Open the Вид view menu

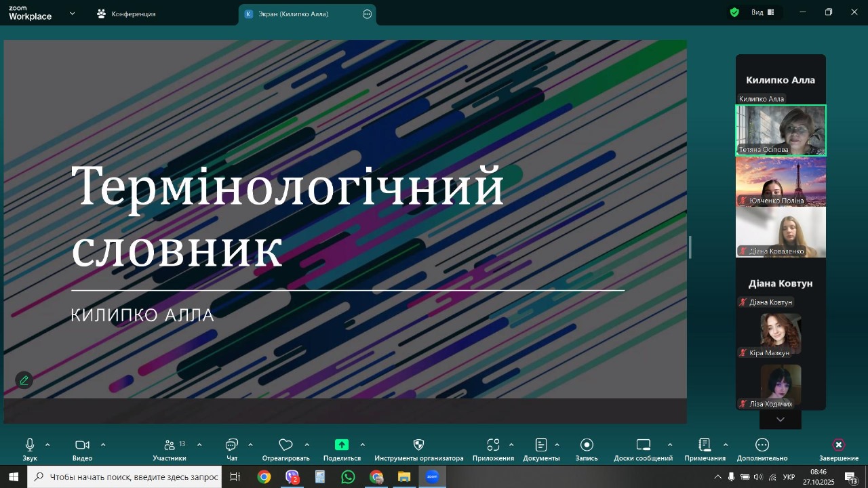[x=762, y=12]
